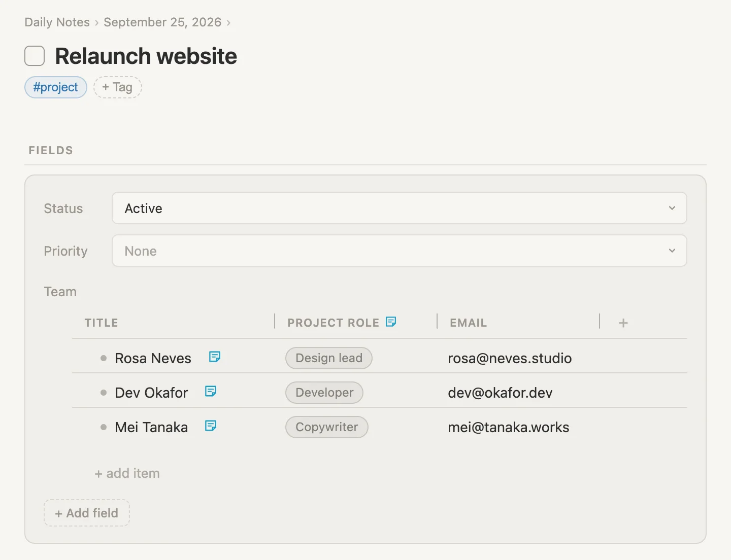Click the + Tag button

[x=117, y=87]
